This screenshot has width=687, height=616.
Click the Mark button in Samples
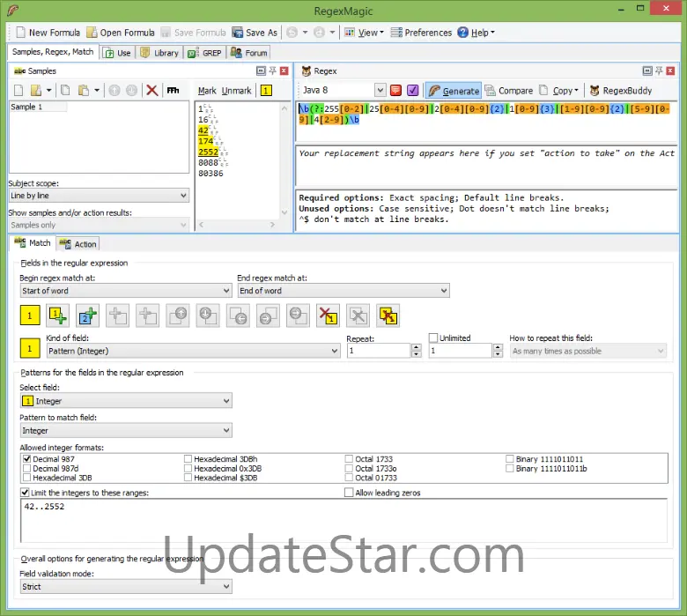tap(207, 91)
